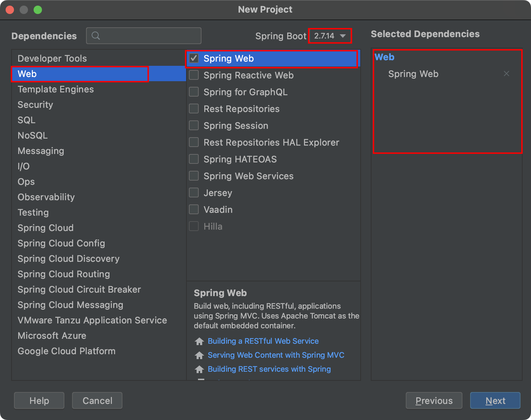Select the Spring Cloud category
The width and height of the screenshot is (531, 420).
pos(99,228)
